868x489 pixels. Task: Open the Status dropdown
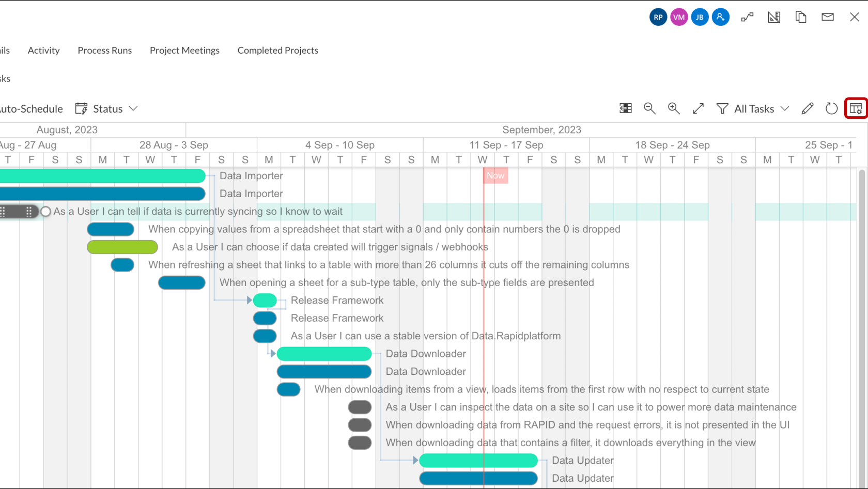tap(115, 108)
